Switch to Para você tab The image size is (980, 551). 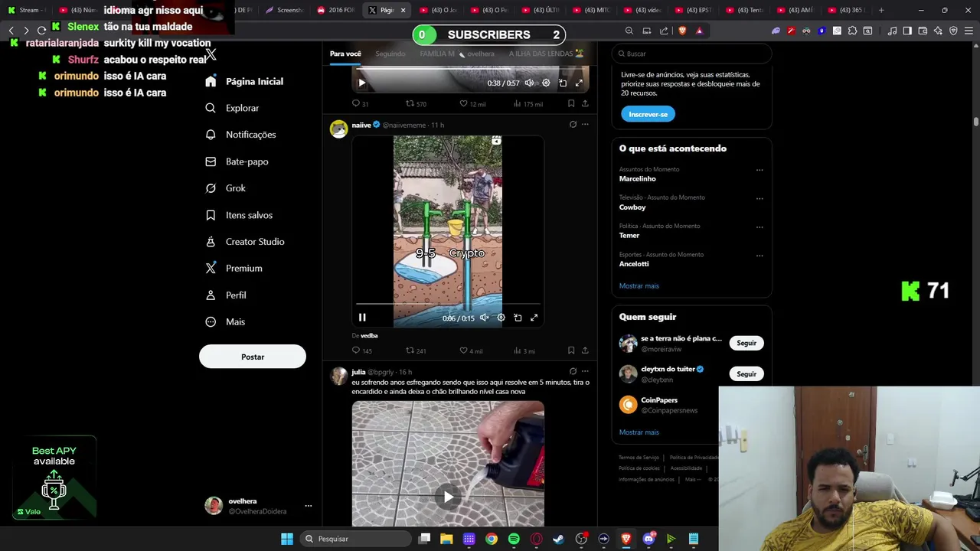(345, 54)
